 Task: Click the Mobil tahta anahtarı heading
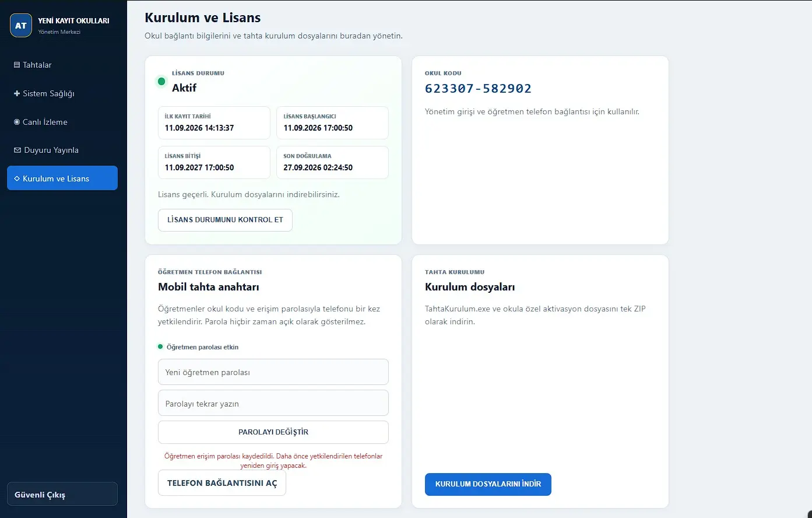(209, 287)
